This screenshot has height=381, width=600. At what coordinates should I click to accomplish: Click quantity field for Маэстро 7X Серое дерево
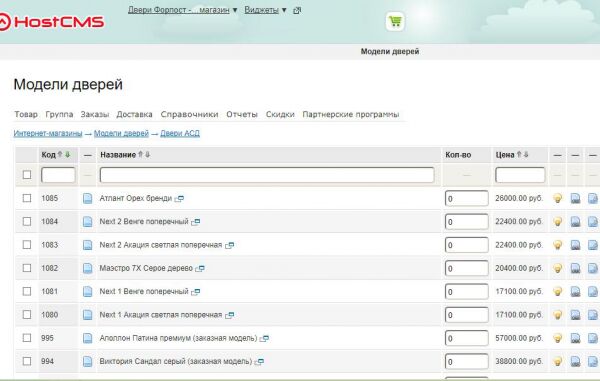pos(467,269)
